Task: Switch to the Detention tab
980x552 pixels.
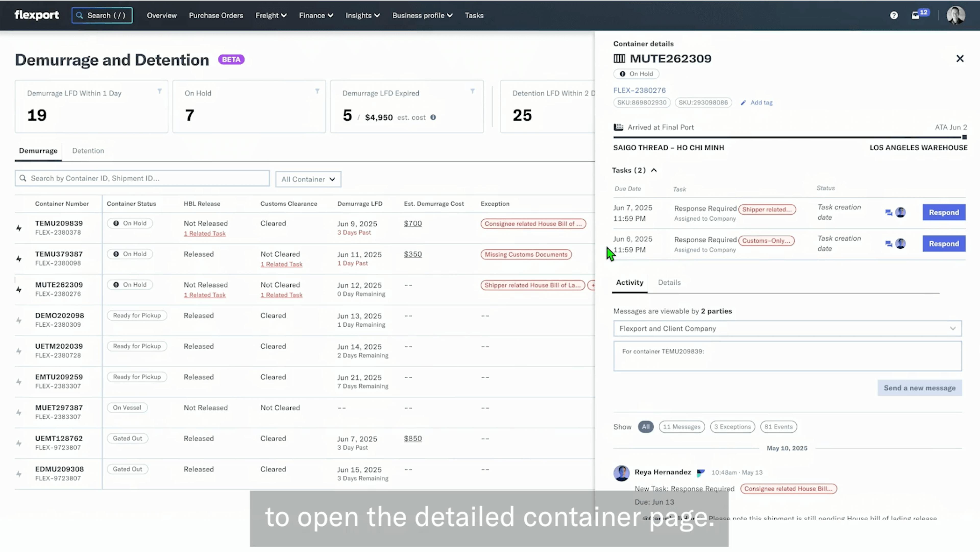Action: coord(88,151)
